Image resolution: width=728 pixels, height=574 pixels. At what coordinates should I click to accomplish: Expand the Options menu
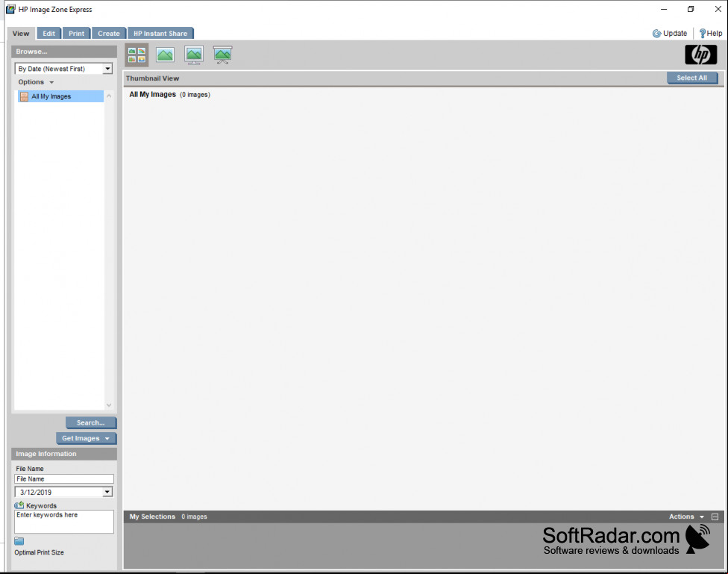[36, 82]
